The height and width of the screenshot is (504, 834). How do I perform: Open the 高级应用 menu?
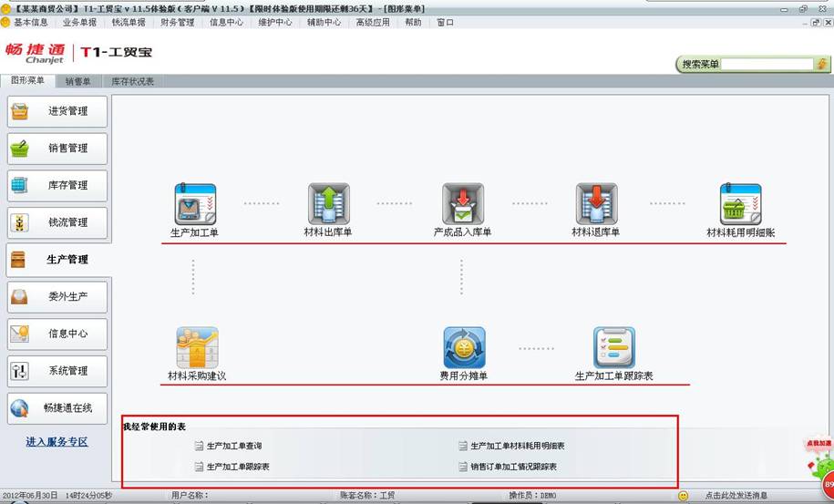pos(374,22)
